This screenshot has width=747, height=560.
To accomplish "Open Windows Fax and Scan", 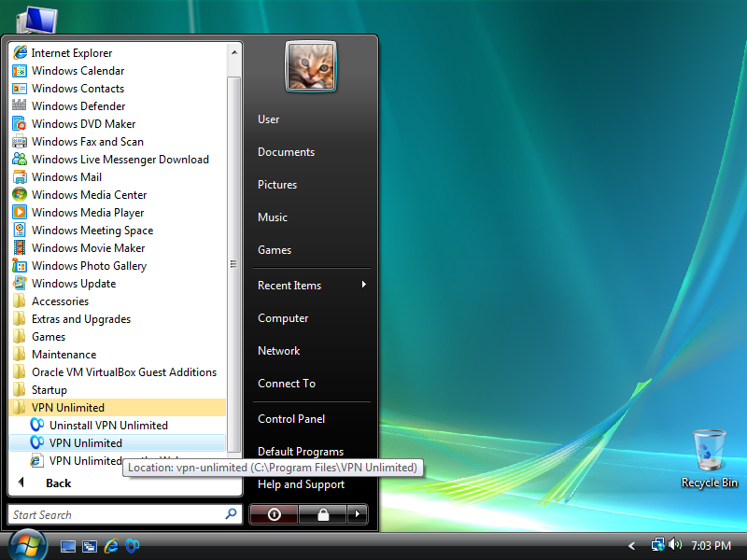I will pos(118,142).
